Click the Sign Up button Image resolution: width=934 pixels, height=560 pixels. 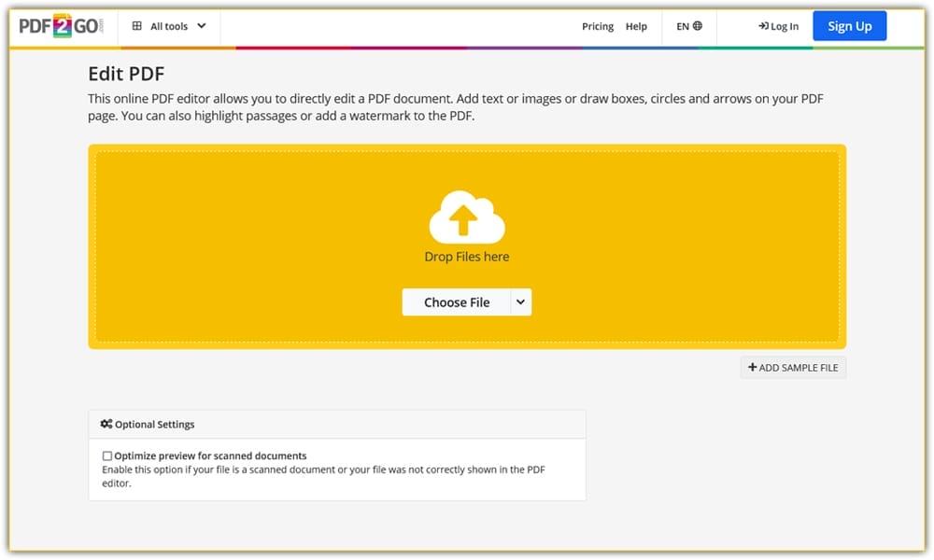tap(849, 25)
